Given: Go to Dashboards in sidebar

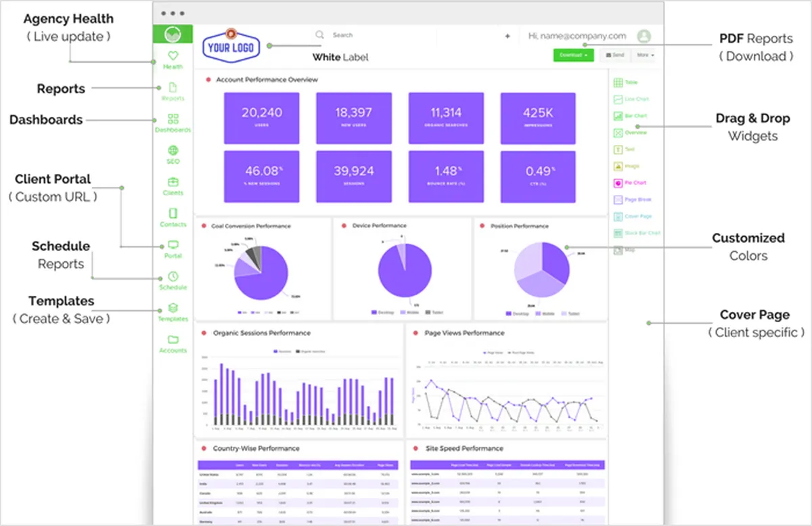Looking at the screenshot, I should click(x=173, y=123).
